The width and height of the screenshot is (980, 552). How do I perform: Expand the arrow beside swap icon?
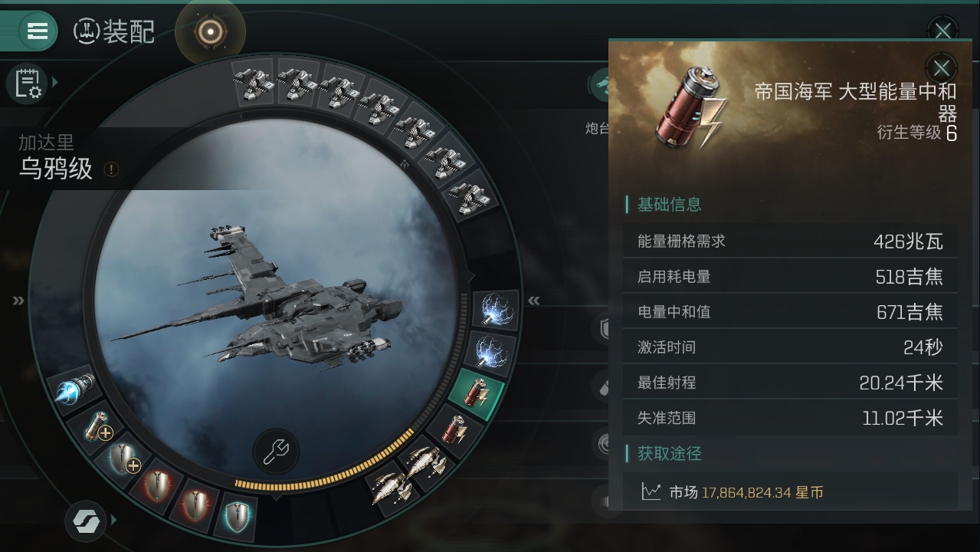tap(114, 520)
